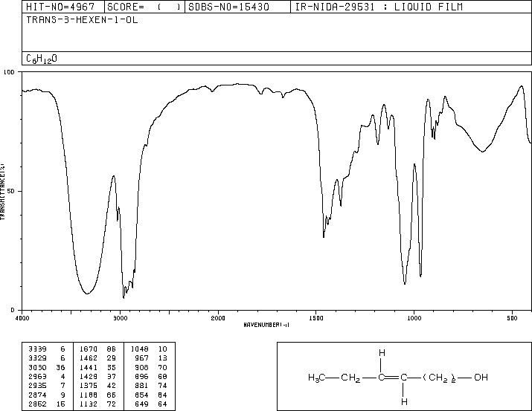Screen dimensions: 532x411
Task: Click transmittance value 10 beside 1048
Action: point(162,349)
